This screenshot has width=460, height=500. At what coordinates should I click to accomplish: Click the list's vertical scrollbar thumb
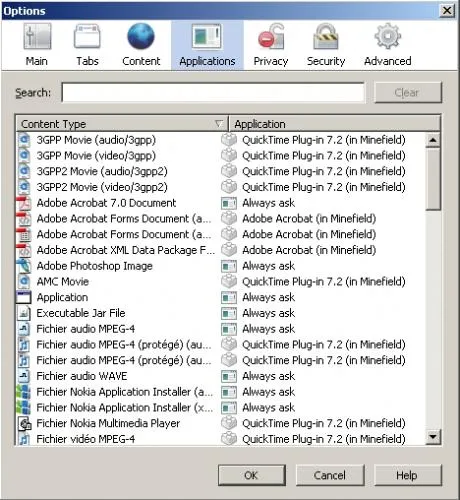coord(433,179)
